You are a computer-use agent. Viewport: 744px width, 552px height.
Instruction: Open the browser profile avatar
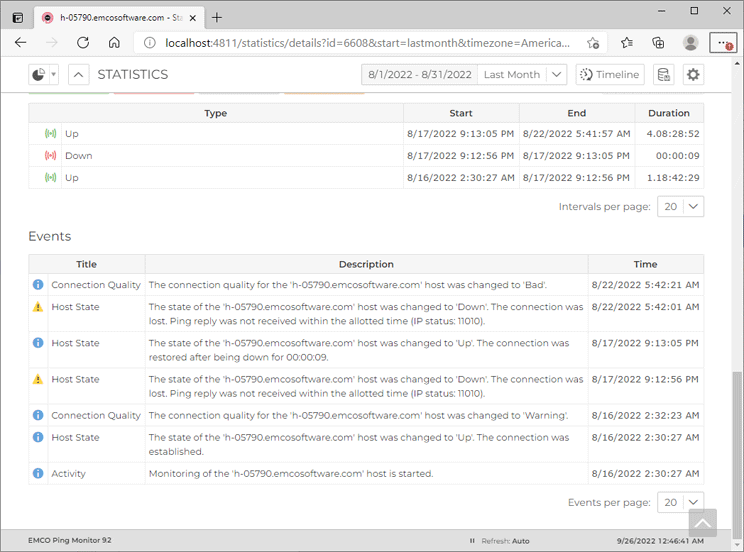(690, 43)
